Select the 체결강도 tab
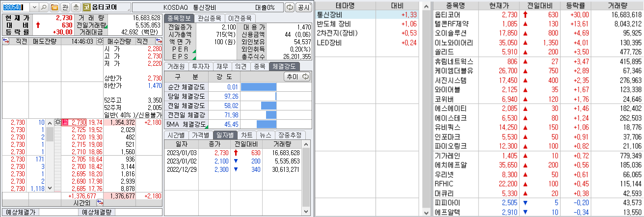 click(283, 66)
